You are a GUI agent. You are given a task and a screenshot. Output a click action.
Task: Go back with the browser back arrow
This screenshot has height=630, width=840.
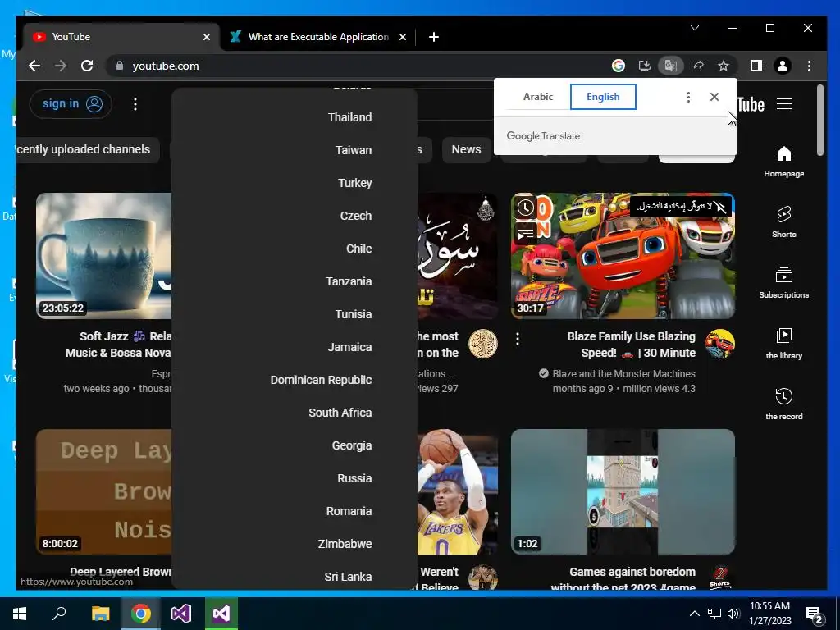(x=34, y=66)
